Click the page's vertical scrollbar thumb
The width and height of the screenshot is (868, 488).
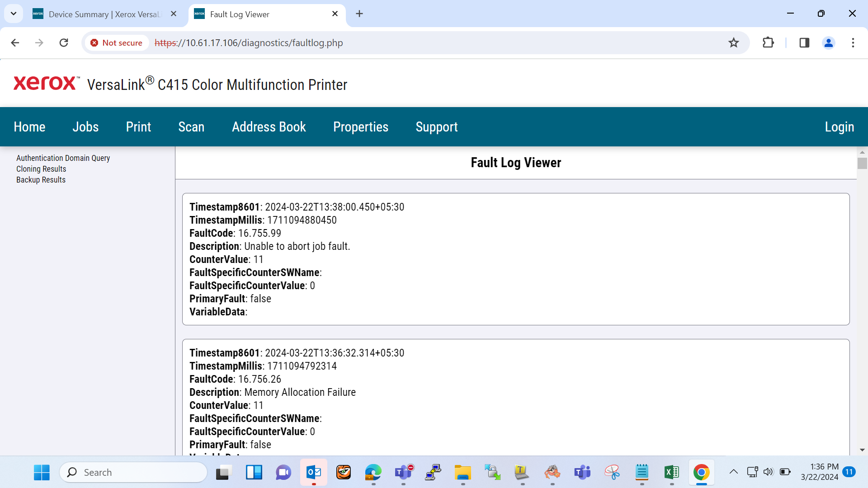(862, 163)
